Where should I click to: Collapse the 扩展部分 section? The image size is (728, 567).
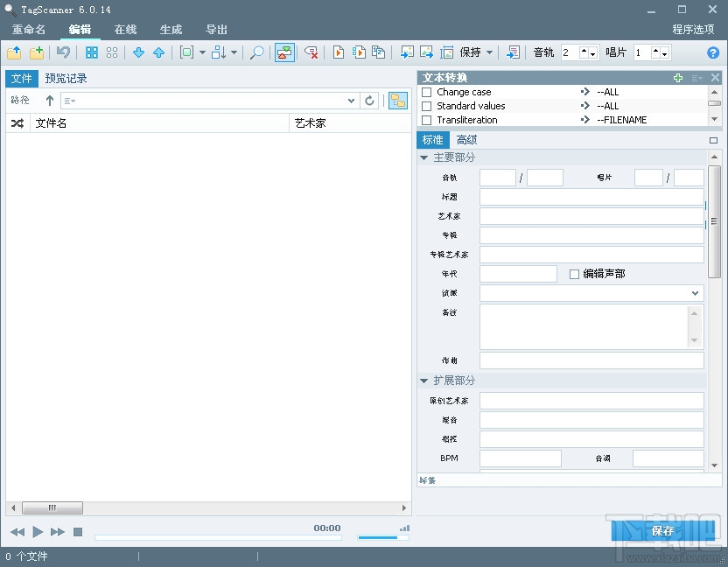pyautogui.click(x=424, y=380)
